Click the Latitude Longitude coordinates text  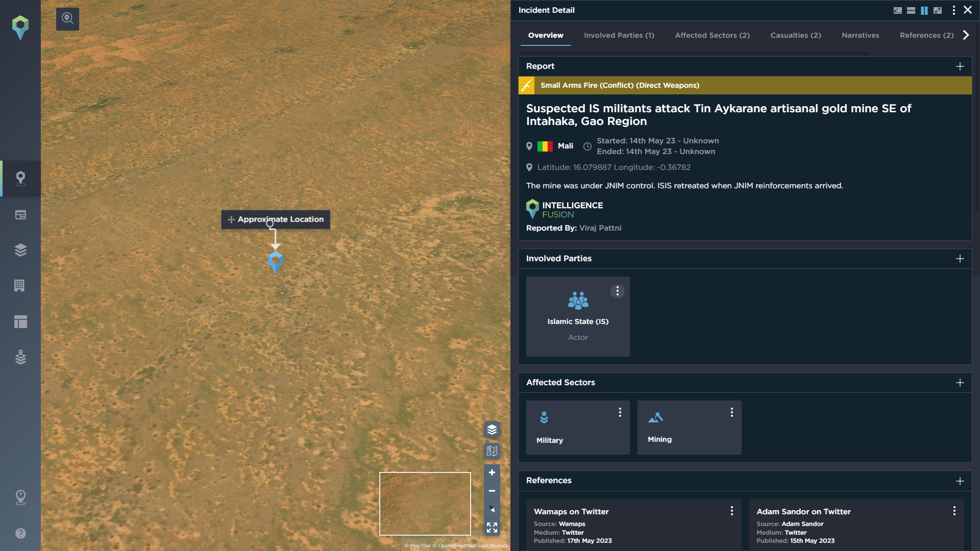point(614,167)
